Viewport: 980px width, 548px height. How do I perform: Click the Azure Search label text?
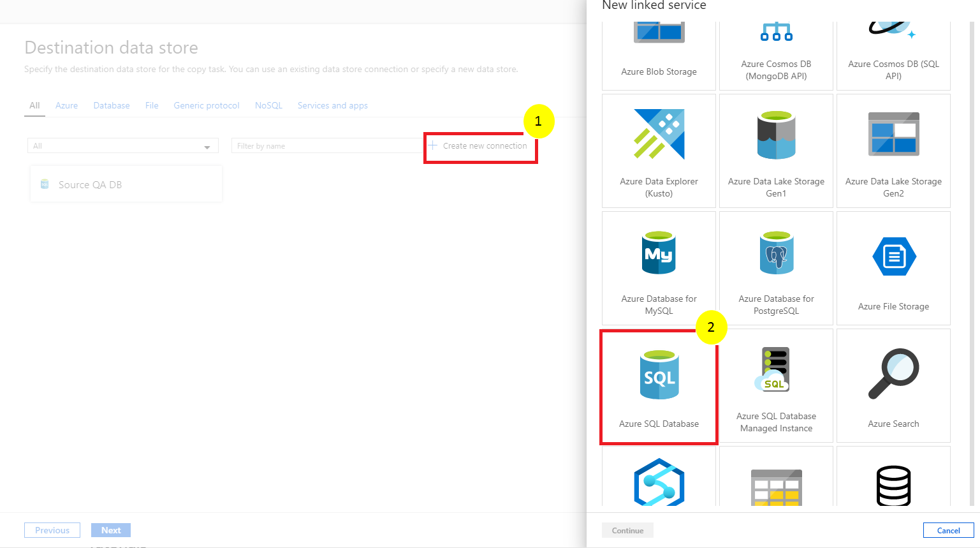coord(893,424)
